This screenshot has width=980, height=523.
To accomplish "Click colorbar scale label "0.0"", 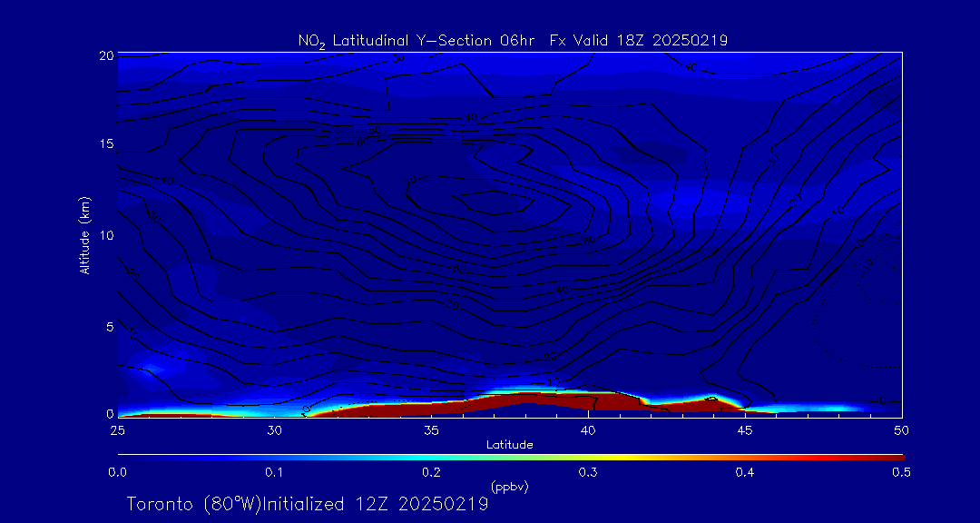I will 117,473.
